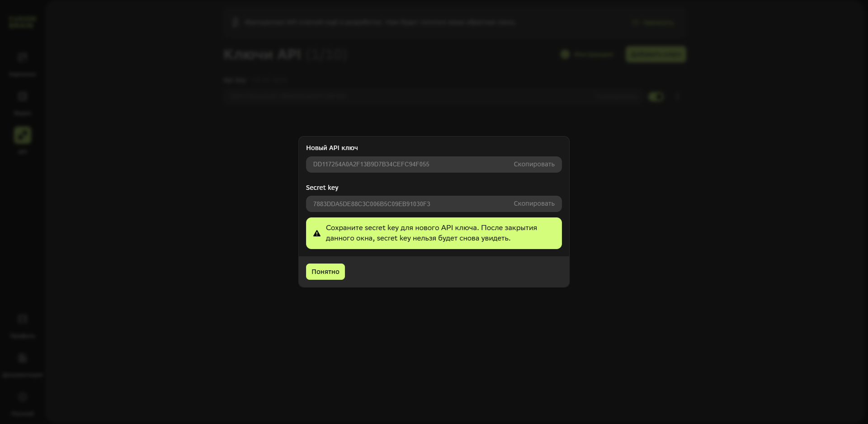Click the Новый API ключ text field
868x424 pixels.
pyautogui.click(x=407, y=165)
